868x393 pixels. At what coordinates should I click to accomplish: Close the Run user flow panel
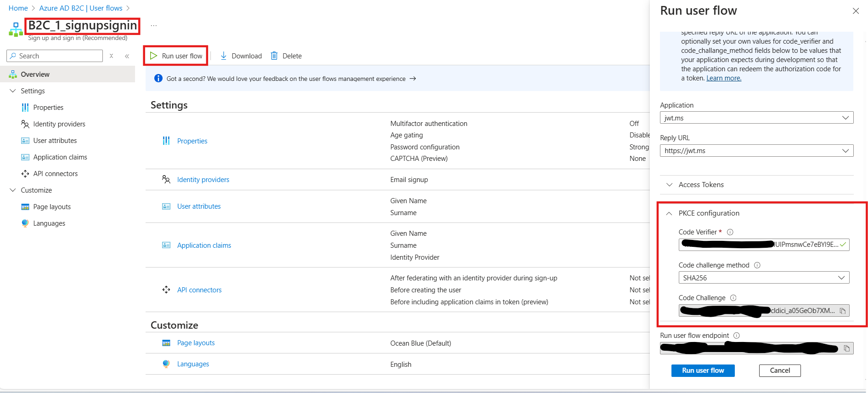coord(856,11)
